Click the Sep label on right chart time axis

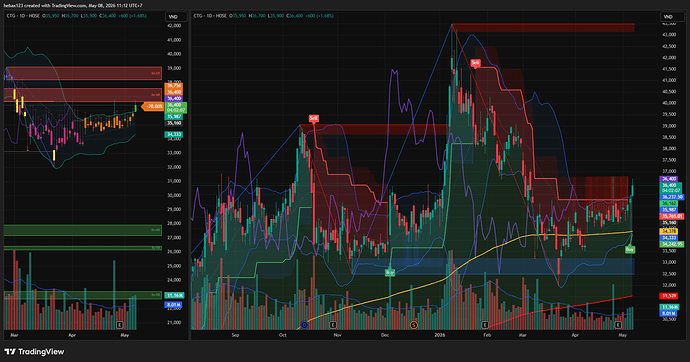pos(235,335)
